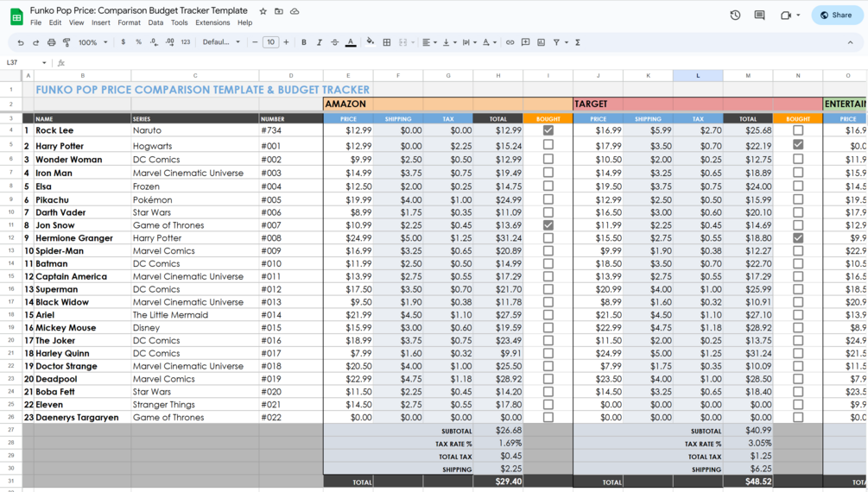This screenshot has width=868, height=492.
Task: Open the version history clock icon
Action: [735, 16]
